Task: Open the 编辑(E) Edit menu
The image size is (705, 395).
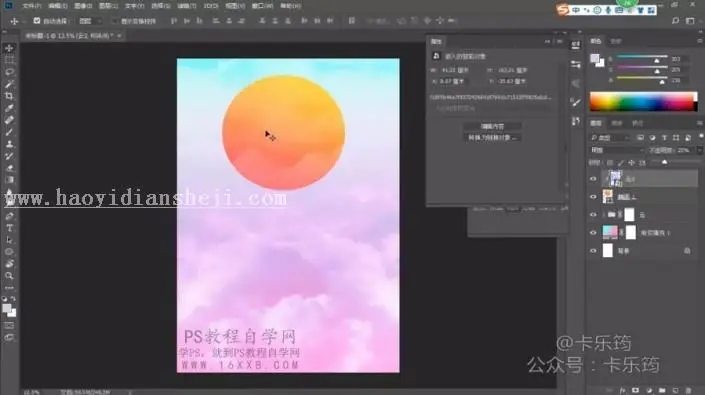Action: point(58,6)
